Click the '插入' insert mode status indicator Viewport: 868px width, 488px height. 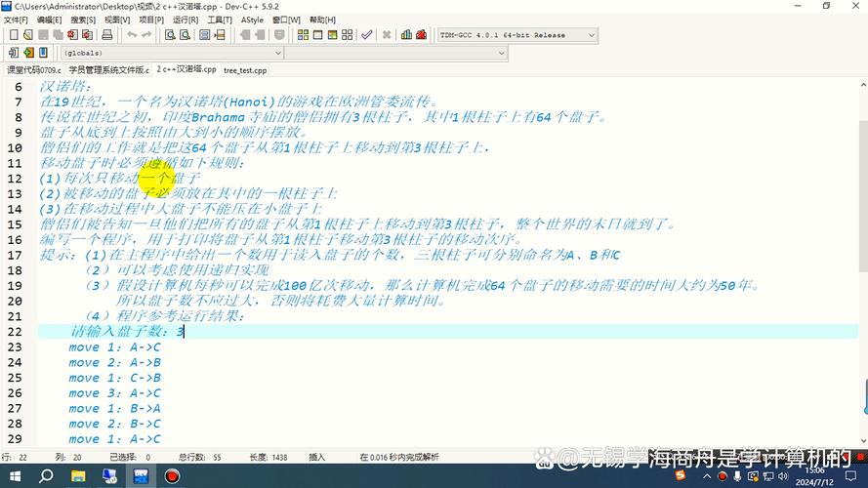coord(316,457)
